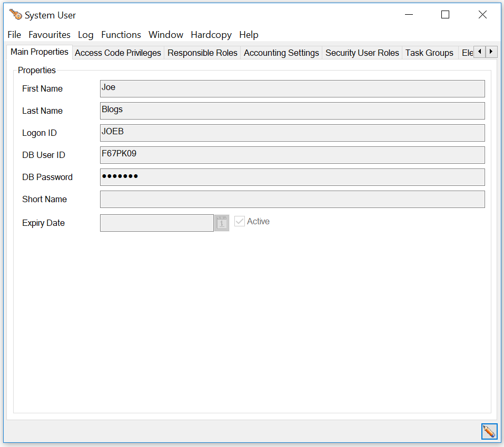
Task: Switch to the Access Code Privileges tab
Action: pyautogui.click(x=118, y=53)
